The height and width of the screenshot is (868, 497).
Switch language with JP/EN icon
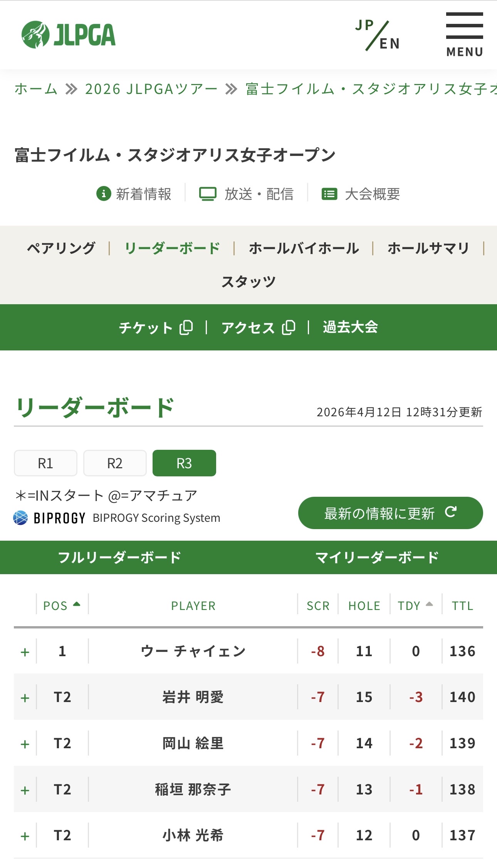pos(378,35)
